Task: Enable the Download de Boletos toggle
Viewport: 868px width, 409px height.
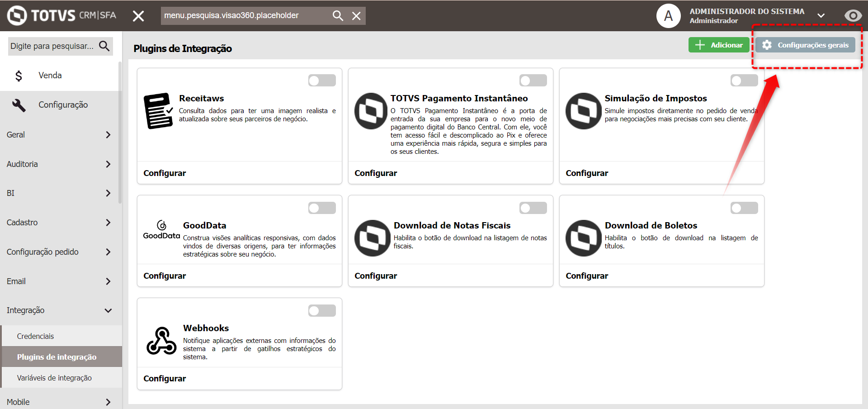Action: pyautogui.click(x=744, y=208)
